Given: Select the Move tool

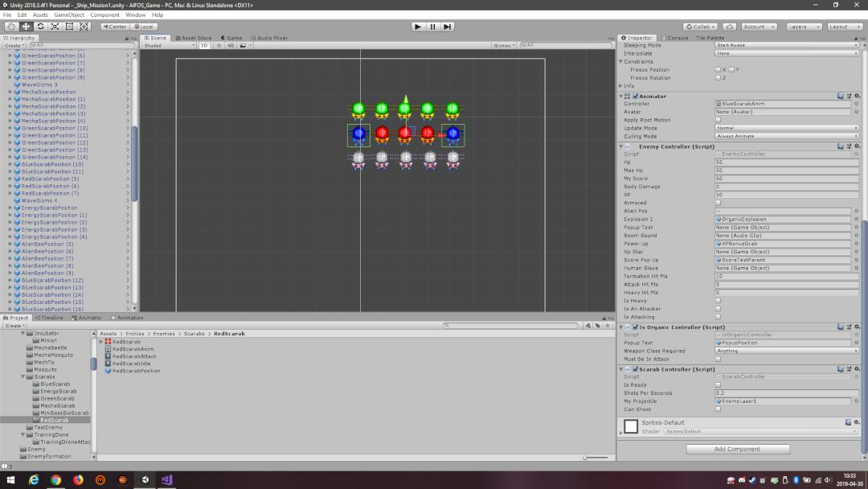Looking at the screenshot, I should tap(26, 27).
